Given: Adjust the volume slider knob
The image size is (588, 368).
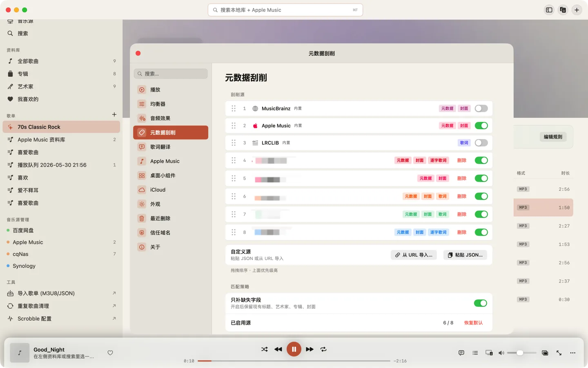Looking at the screenshot, I should [520, 353].
